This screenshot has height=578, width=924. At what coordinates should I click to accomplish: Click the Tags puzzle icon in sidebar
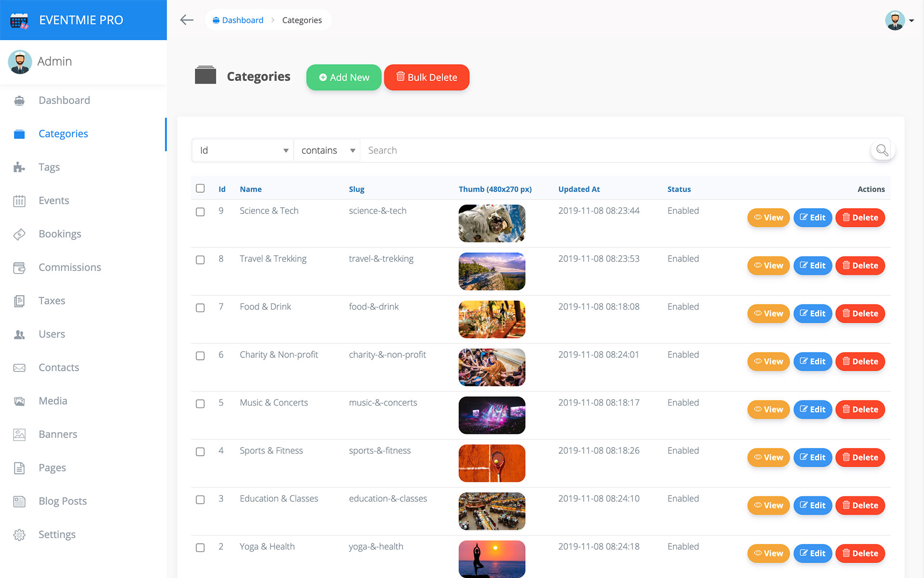19,167
